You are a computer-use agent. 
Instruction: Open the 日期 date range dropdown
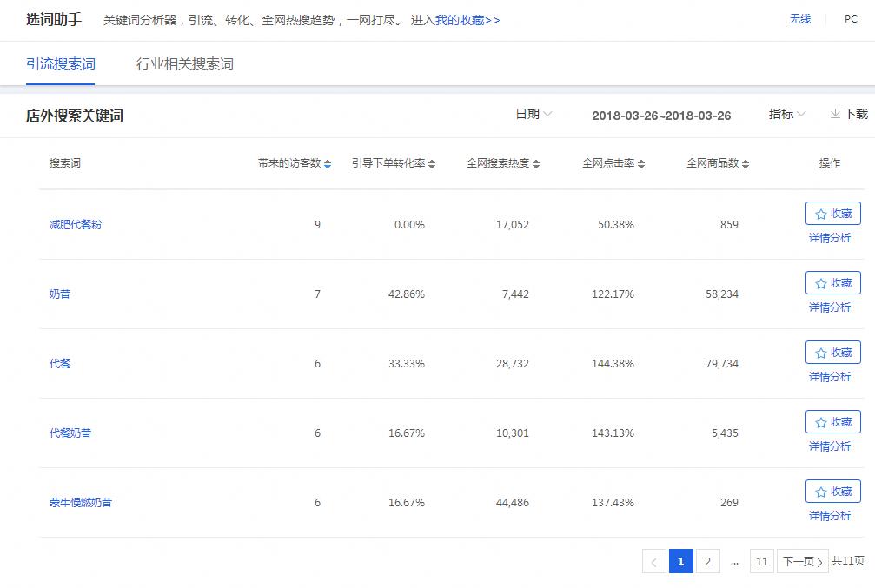tap(534, 114)
